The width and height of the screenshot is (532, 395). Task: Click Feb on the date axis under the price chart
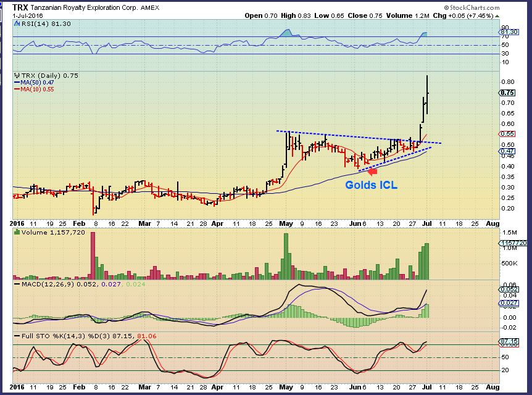click(79, 223)
